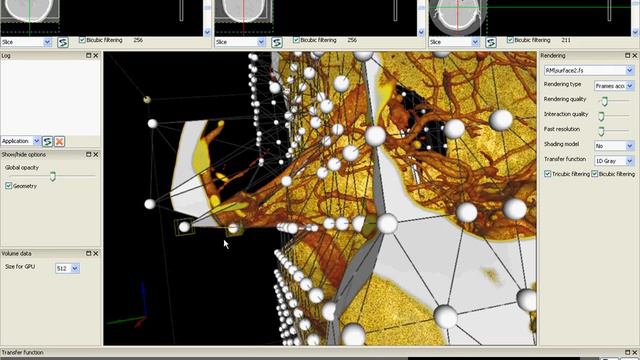
Task: Click the "Fast resolution" label
Action: click(562, 129)
